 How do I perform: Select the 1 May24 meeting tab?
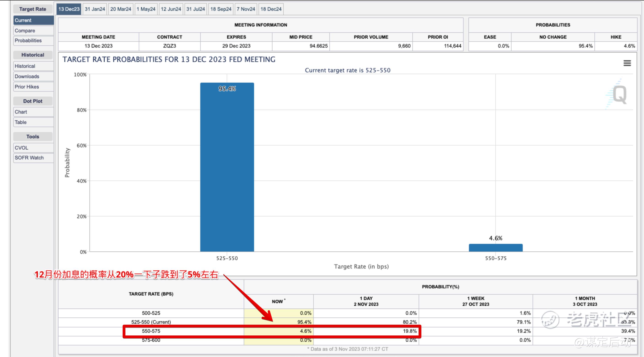point(146,9)
